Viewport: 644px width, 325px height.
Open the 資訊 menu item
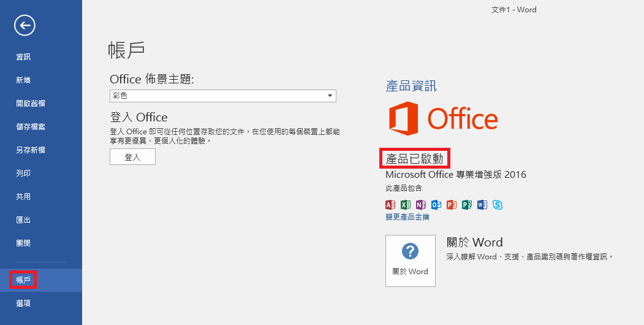coord(23,57)
